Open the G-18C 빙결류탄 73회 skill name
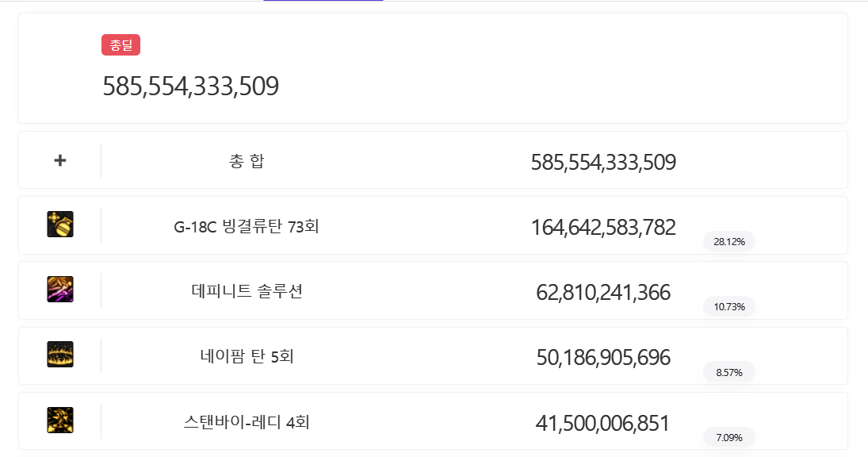 (247, 227)
